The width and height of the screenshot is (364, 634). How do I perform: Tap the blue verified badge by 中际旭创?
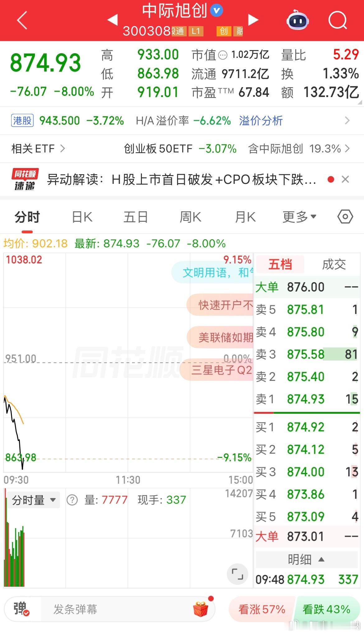pyautogui.click(x=217, y=10)
